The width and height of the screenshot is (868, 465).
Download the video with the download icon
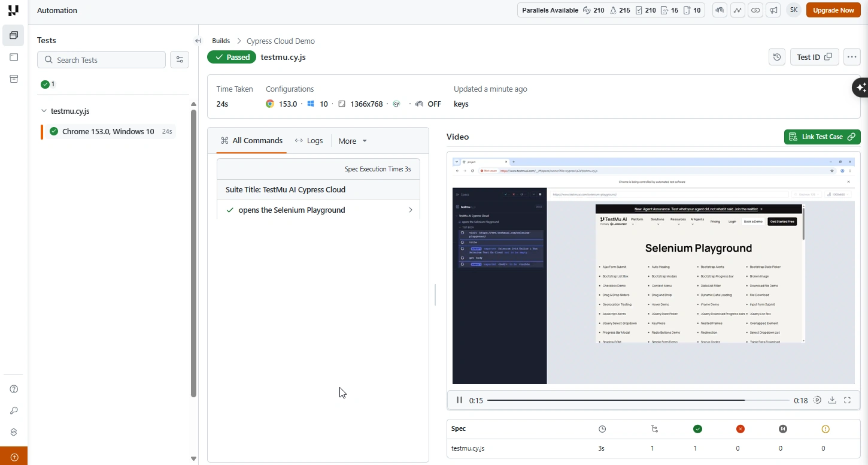[832, 400]
